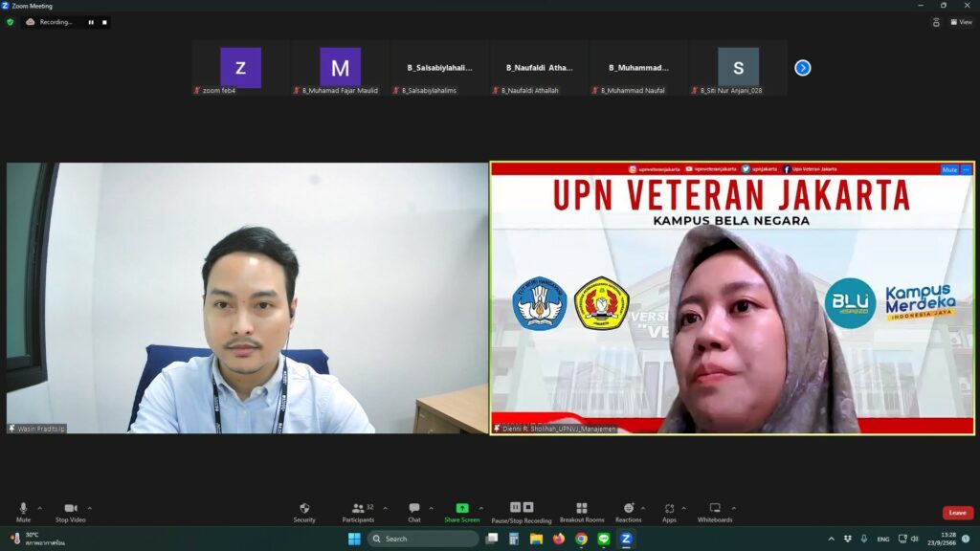Select B_Muhamad Fajar Maulid thumbnail
The width and height of the screenshot is (980, 551).
340,68
